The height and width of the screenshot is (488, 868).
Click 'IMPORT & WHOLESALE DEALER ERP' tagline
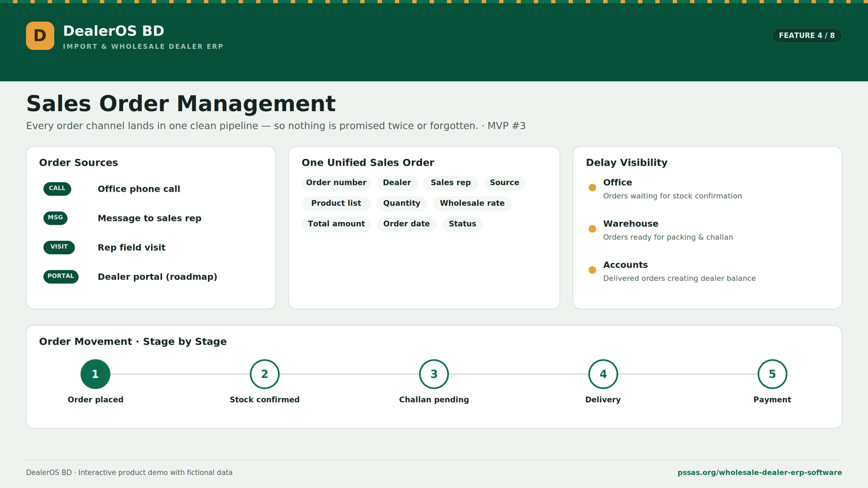pos(143,47)
